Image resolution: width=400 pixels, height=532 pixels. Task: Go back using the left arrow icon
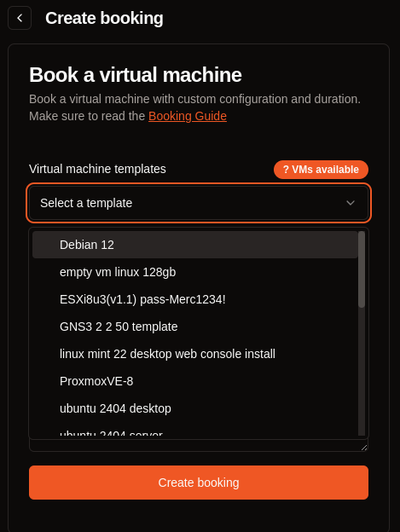click(x=20, y=18)
